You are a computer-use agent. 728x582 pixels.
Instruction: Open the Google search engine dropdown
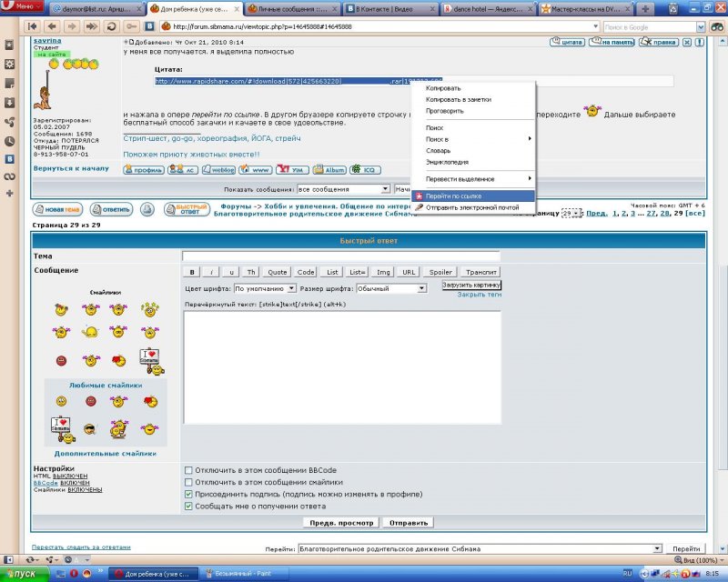(701, 27)
